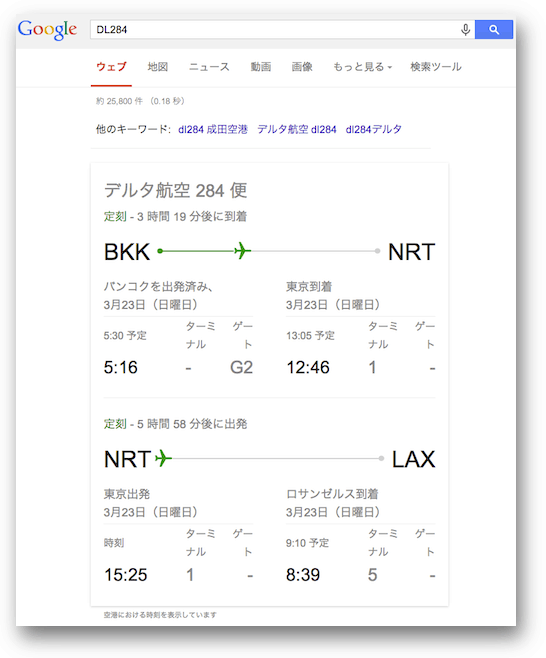This screenshot has height=658, width=546.
Task: Click the blue magnifier search button
Action: click(494, 29)
